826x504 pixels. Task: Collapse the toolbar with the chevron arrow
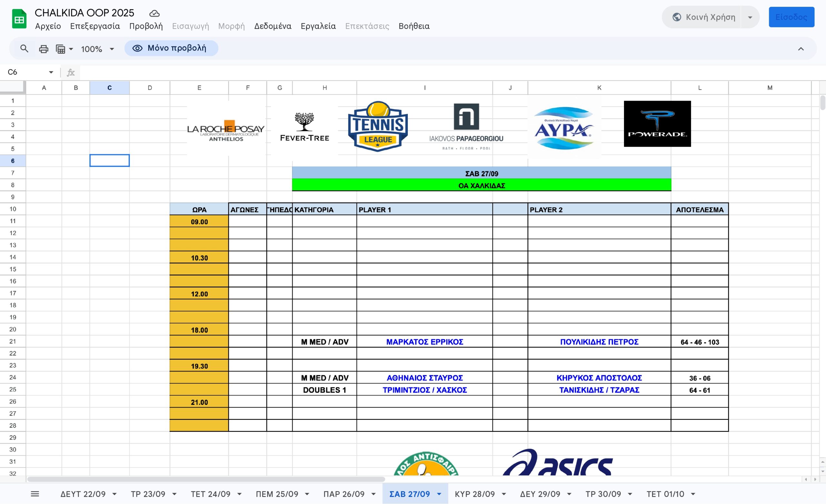(x=801, y=49)
